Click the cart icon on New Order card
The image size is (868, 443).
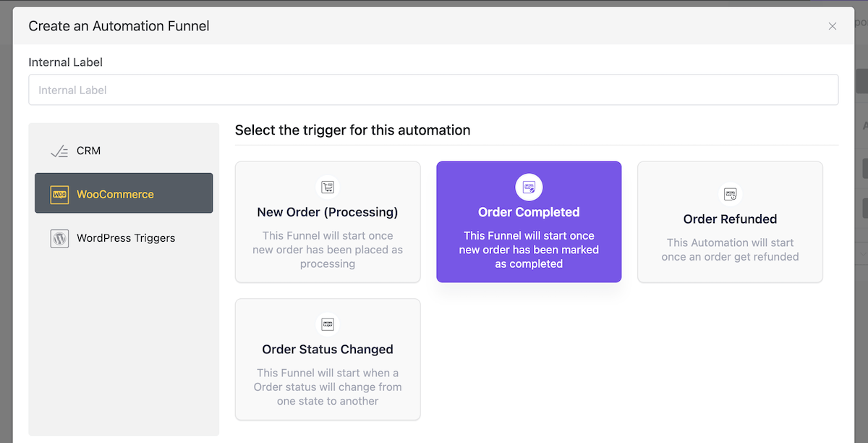coord(328,187)
